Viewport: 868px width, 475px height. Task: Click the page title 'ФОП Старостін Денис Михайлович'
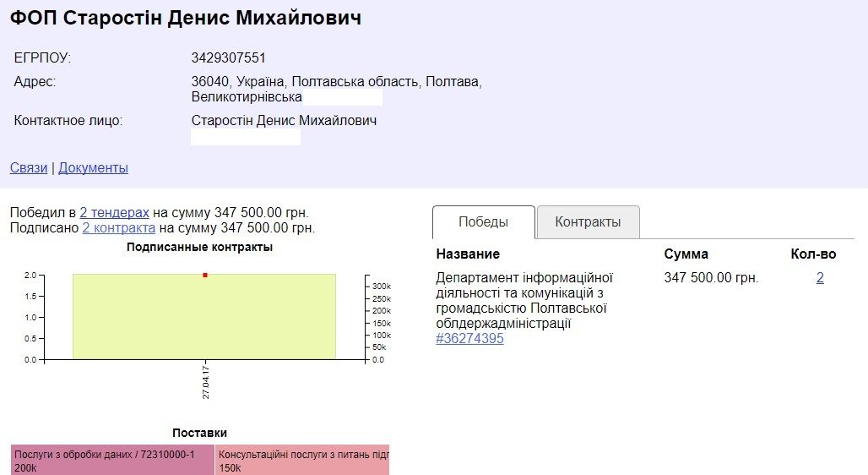click(x=186, y=18)
